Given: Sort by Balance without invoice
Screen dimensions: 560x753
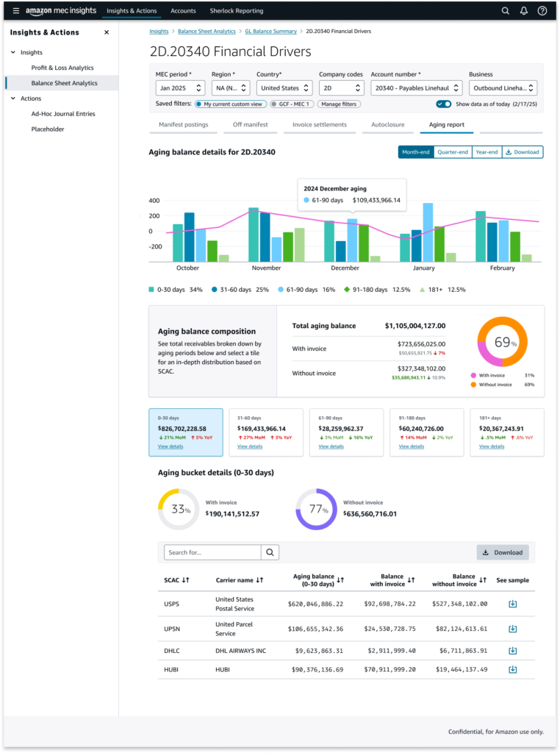Looking at the screenshot, I should pyautogui.click(x=483, y=580).
